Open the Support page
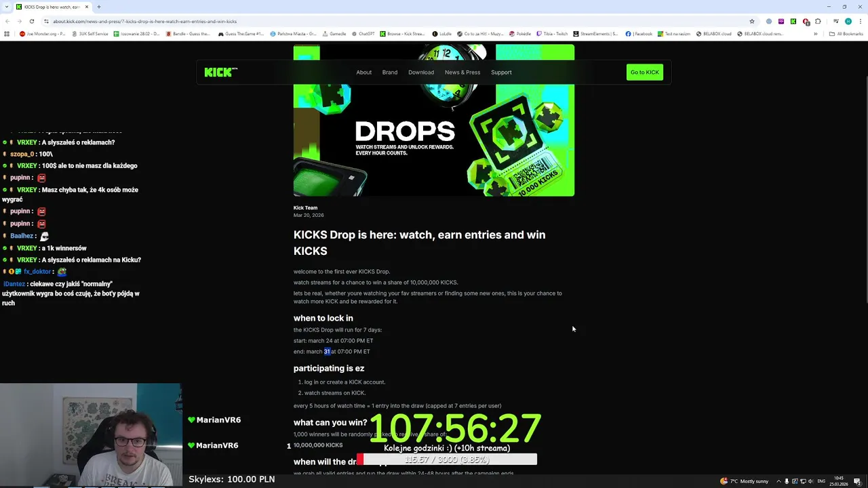Screen dimensions: 868x488 (x=501, y=73)
